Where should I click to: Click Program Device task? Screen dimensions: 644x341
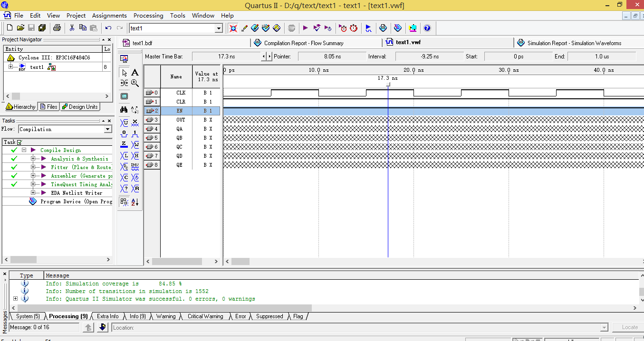tap(76, 201)
